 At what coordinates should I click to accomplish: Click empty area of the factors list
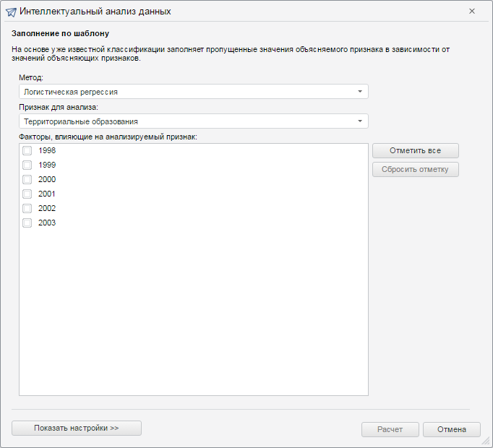tap(193, 311)
